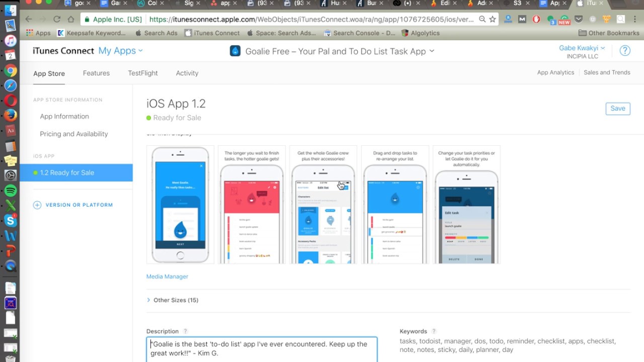
Task: Click the green secure lock icon
Action: (88, 20)
